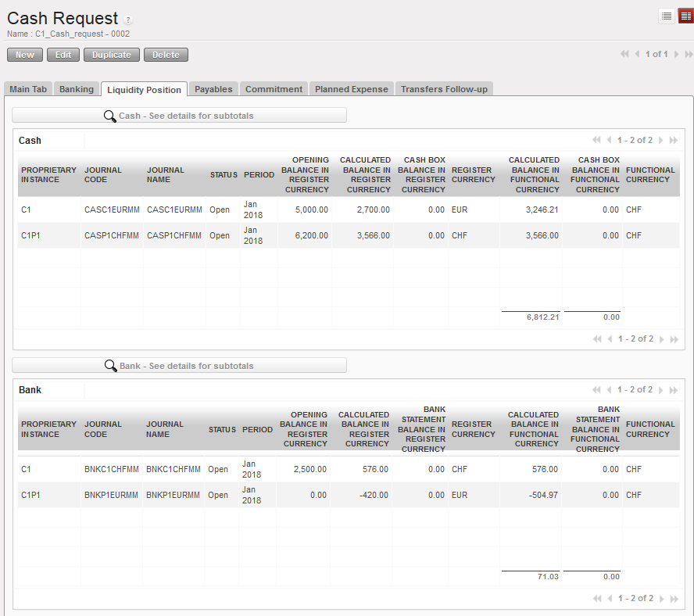Click last page arrow at Bank table bottom

pos(674,599)
